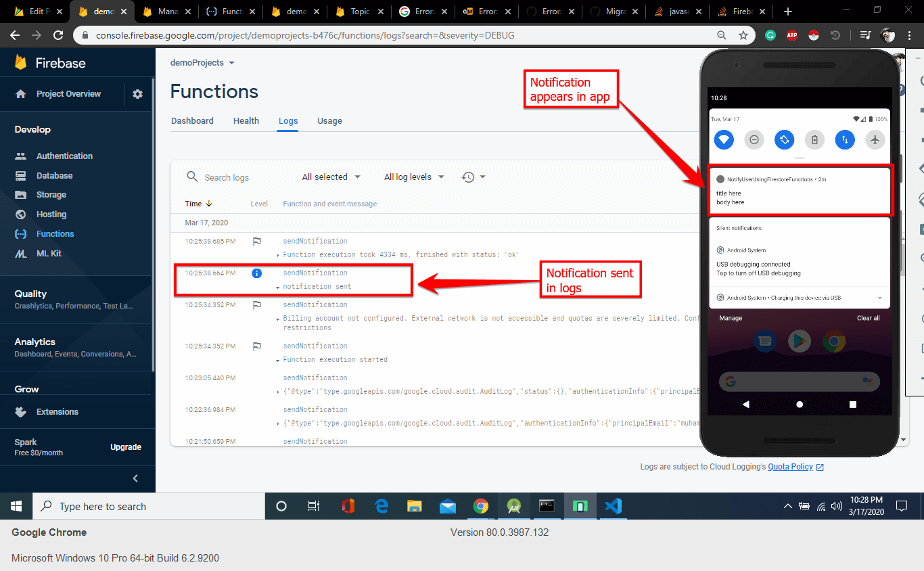Open ML Kit in sidebar
This screenshot has height=571, width=924.
click(49, 254)
